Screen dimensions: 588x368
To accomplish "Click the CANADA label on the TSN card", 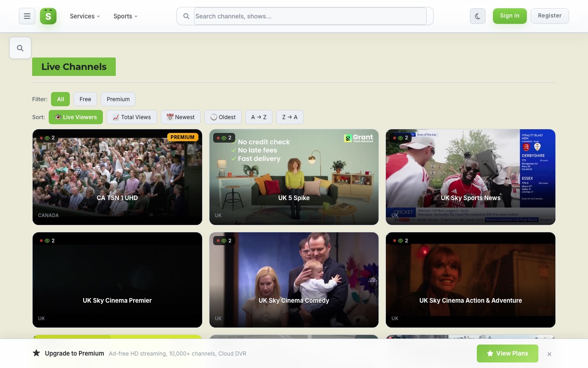I will [x=48, y=215].
